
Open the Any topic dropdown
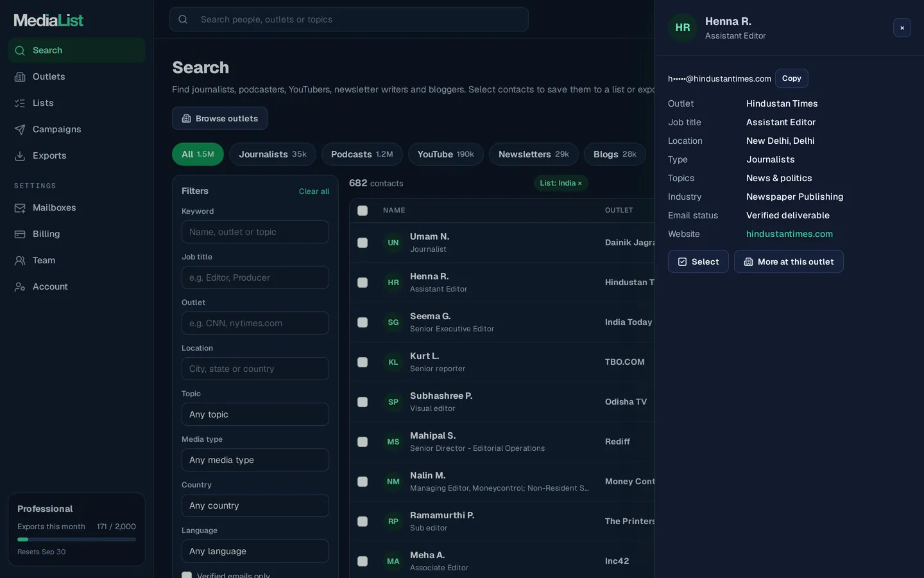(255, 414)
